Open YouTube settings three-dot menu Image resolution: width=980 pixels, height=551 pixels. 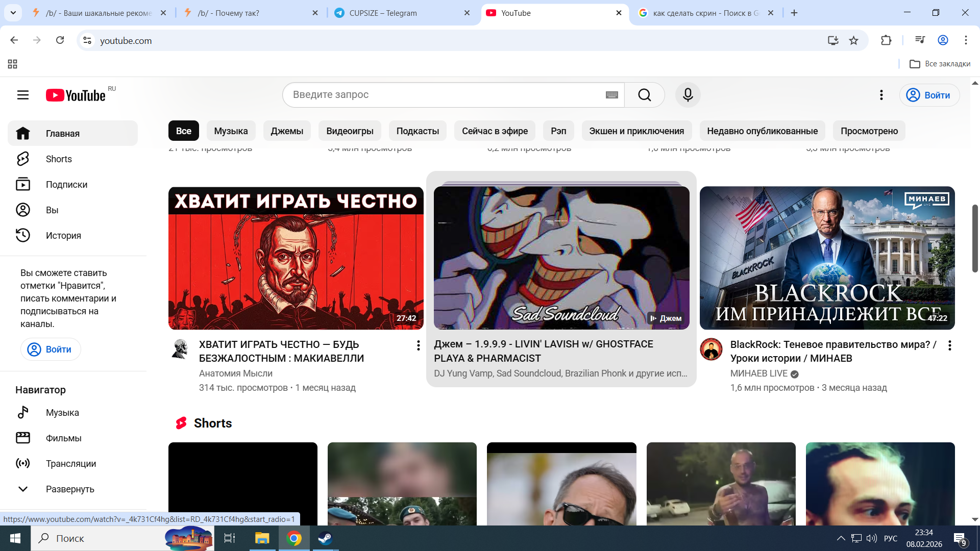[881, 95]
